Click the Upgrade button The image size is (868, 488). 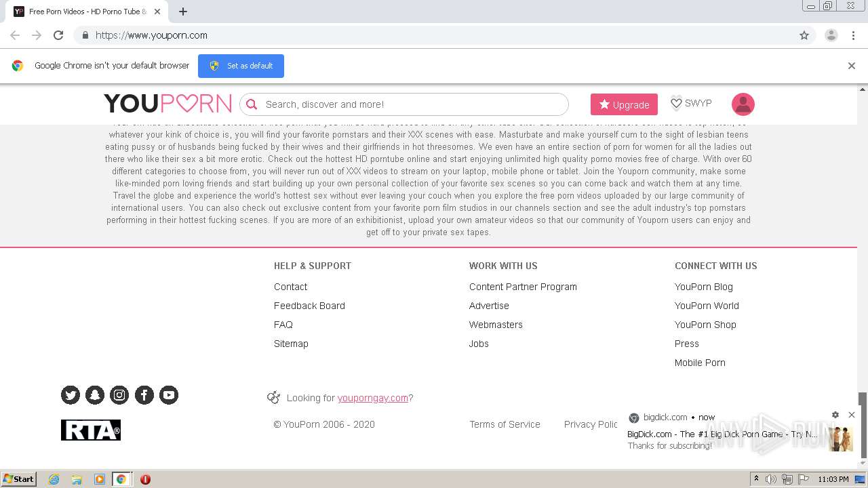(624, 104)
